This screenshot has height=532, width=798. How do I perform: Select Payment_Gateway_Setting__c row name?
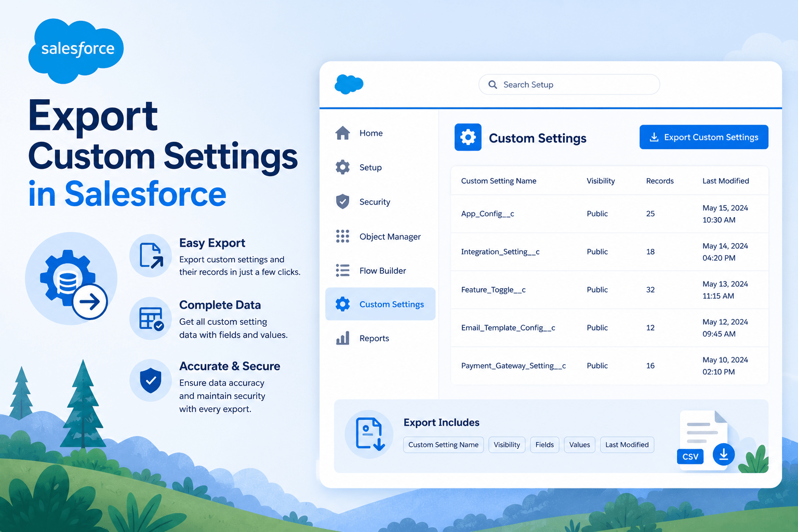513,365
